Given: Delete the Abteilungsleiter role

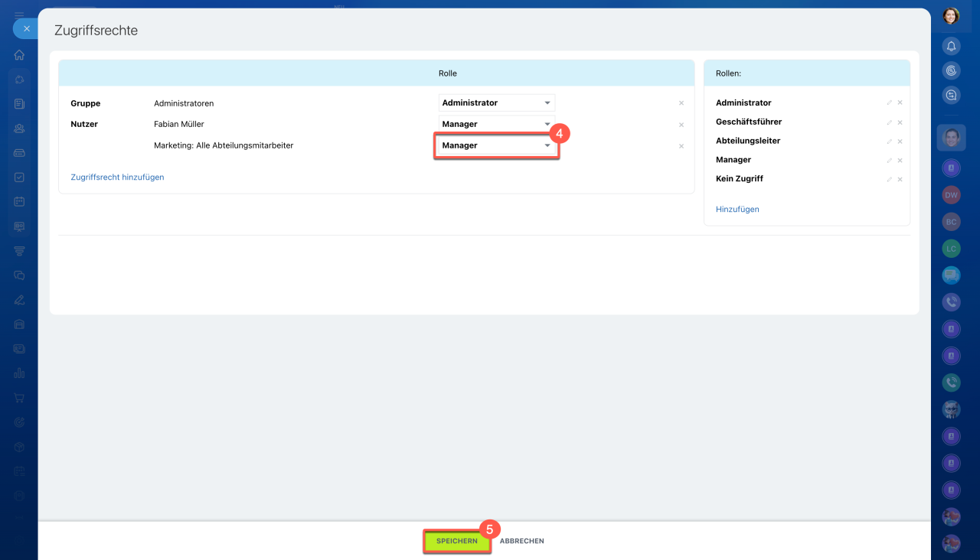Looking at the screenshot, I should 900,141.
